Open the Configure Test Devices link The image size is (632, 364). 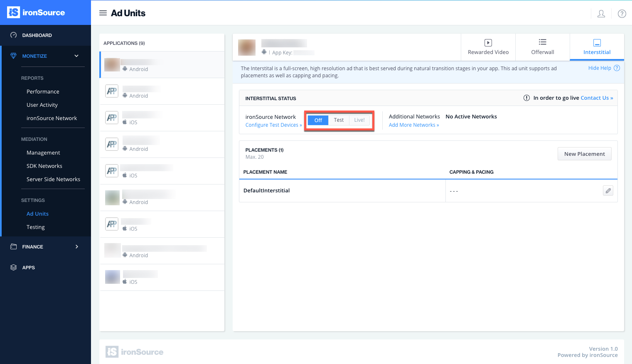coord(273,125)
